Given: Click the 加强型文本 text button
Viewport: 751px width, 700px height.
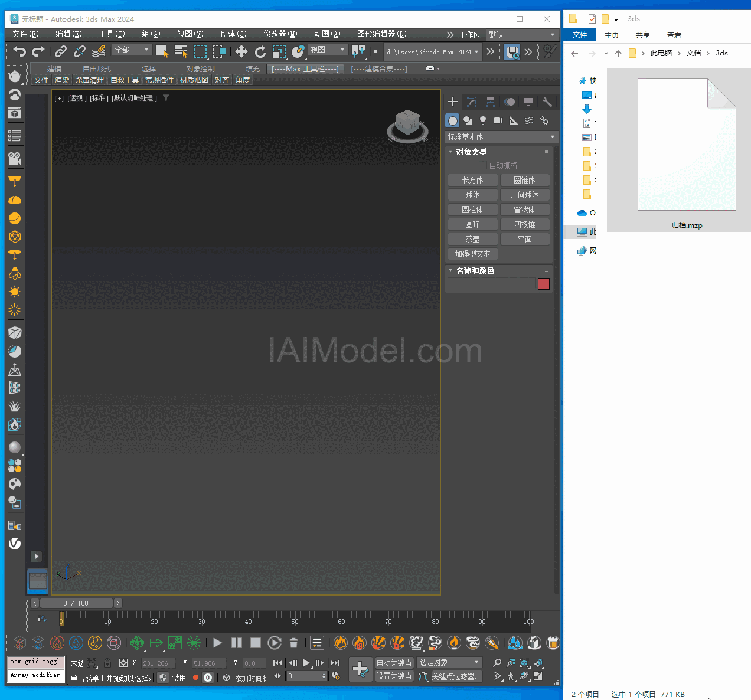Looking at the screenshot, I should pos(472,254).
